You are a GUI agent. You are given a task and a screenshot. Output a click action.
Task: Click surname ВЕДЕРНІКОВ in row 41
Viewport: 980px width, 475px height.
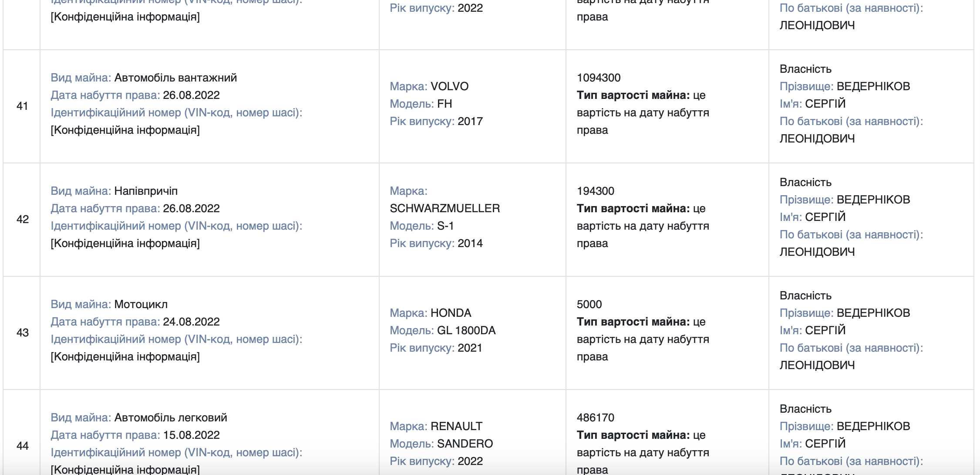click(x=873, y=86)
